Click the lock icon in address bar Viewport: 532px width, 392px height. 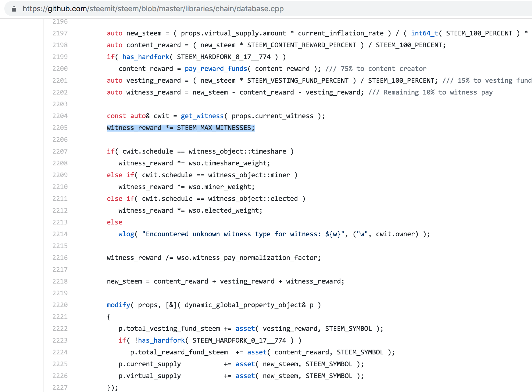point(14,9)
